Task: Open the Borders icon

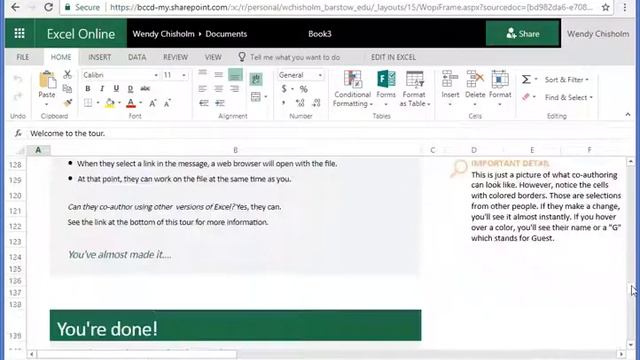Action: click(88, 103)
